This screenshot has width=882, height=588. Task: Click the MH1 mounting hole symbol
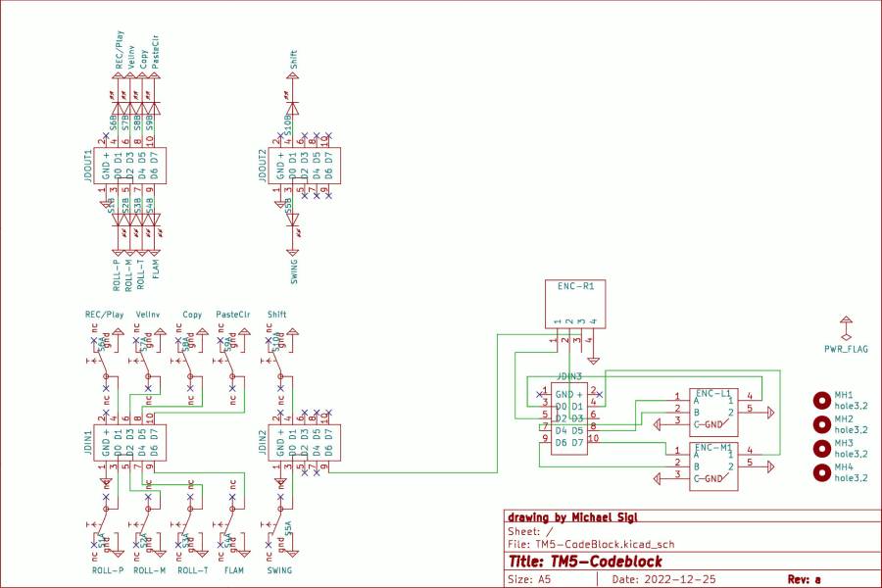[x=821, y=400]
